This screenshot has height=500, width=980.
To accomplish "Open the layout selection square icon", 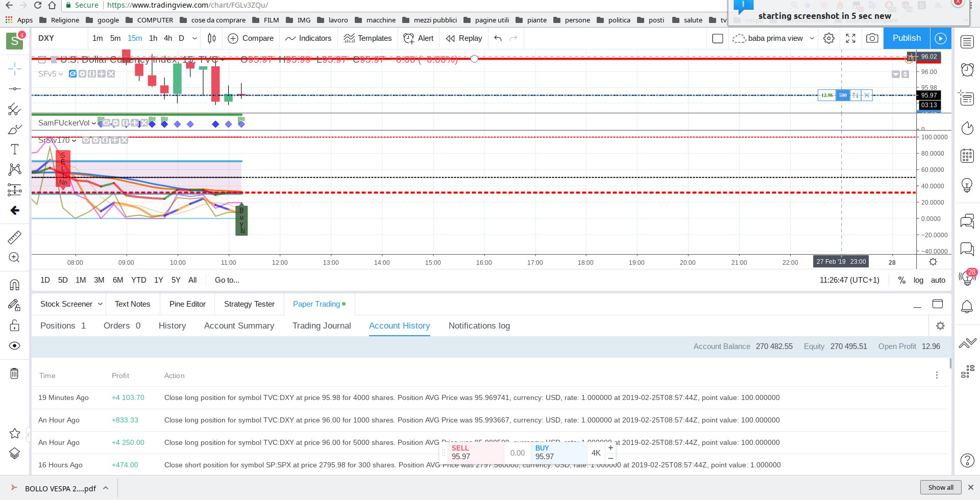I will point(718,38).
